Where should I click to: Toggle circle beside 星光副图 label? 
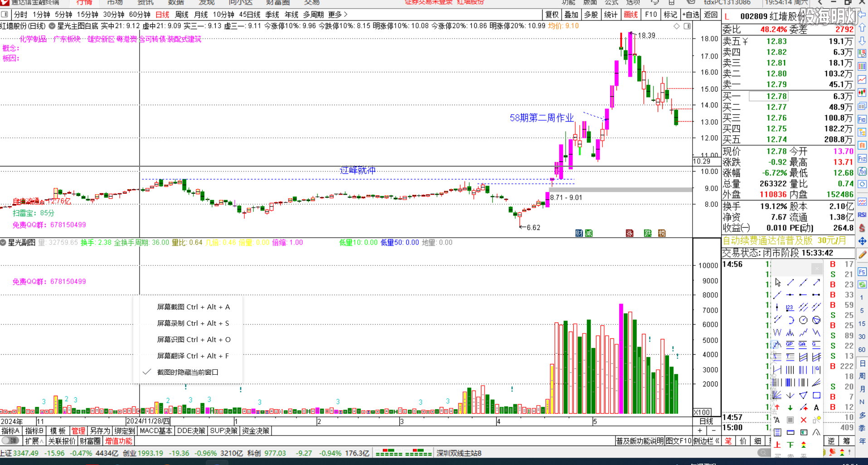[x=3, y=243]
